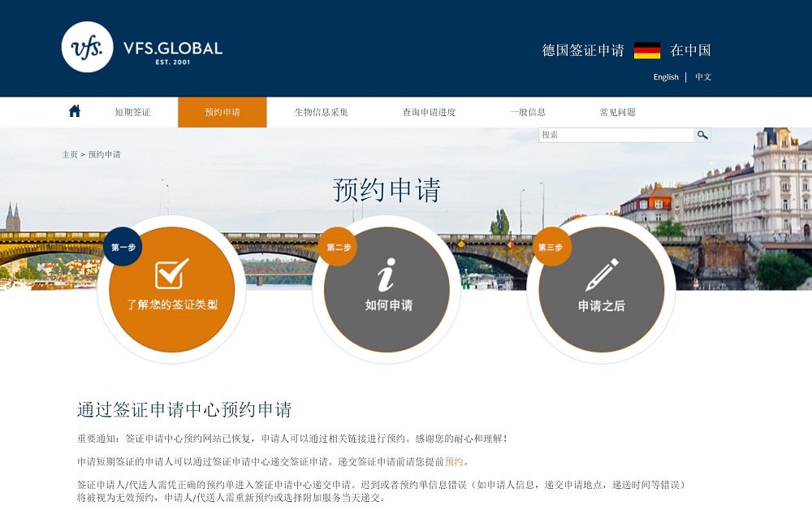Open the 常见问题 menu item

[x=617, y=112]
